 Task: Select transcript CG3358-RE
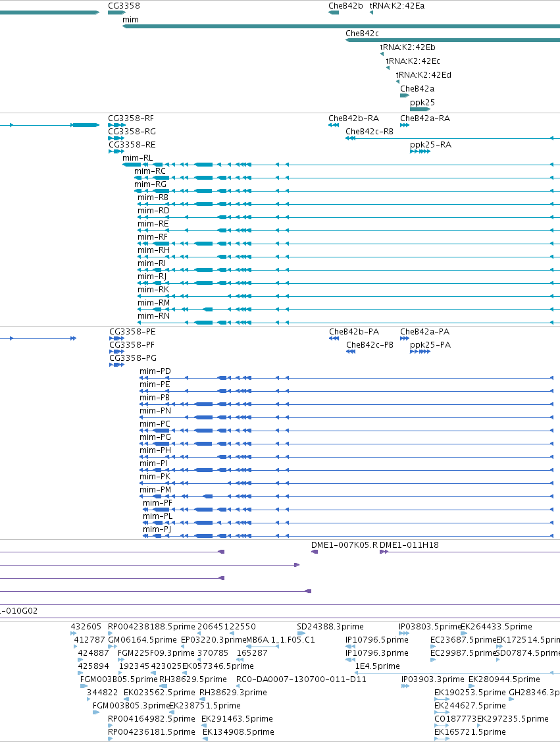point(132,144)
